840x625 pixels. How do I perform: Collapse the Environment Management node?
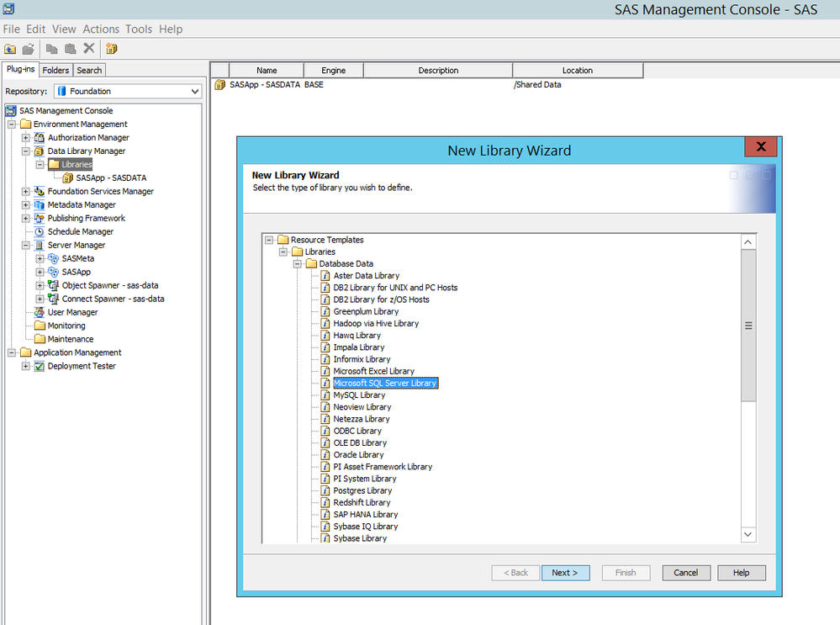[11, 124]
